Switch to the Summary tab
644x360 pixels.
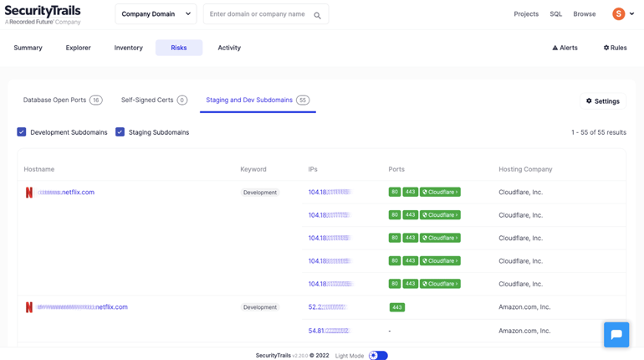[28, 48]
